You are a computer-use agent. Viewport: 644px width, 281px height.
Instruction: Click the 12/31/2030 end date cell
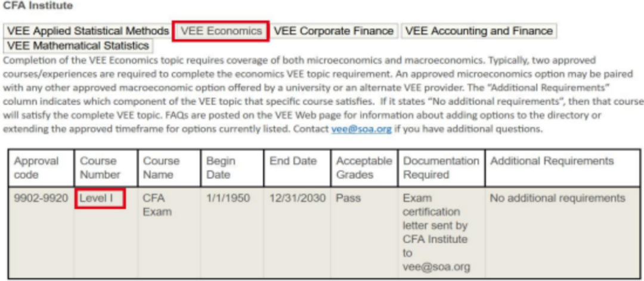(297, 233)
